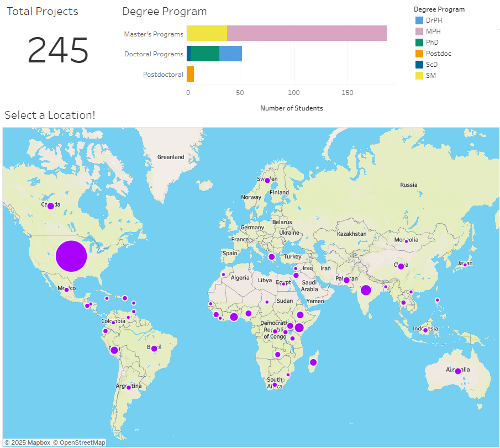Click the yellow SM legend swatch

[x=419, y=76]
